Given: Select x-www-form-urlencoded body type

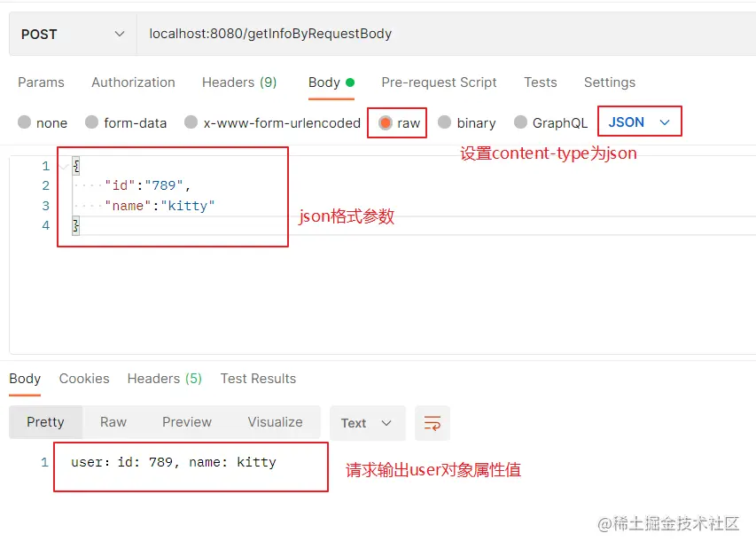Looking at the screenshot, I should coord(272,122).
